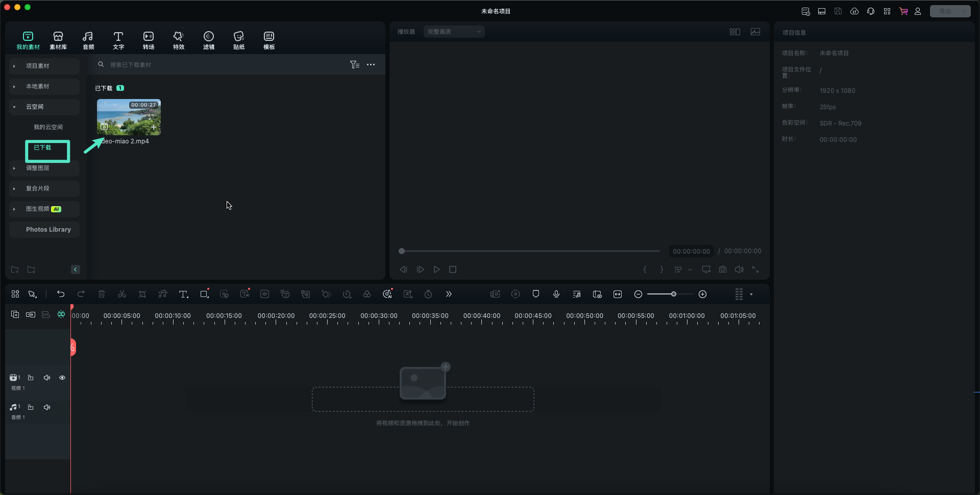Switch to the 音频 tab
The width and height of the screenshot is (980, 495).
tap(88, 40)
